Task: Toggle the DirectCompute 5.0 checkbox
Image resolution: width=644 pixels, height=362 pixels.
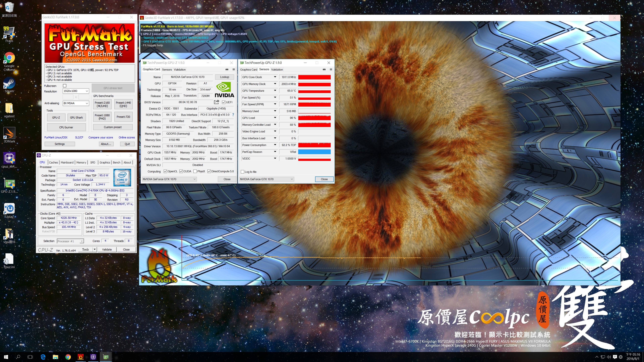Action: pos(209,171)
